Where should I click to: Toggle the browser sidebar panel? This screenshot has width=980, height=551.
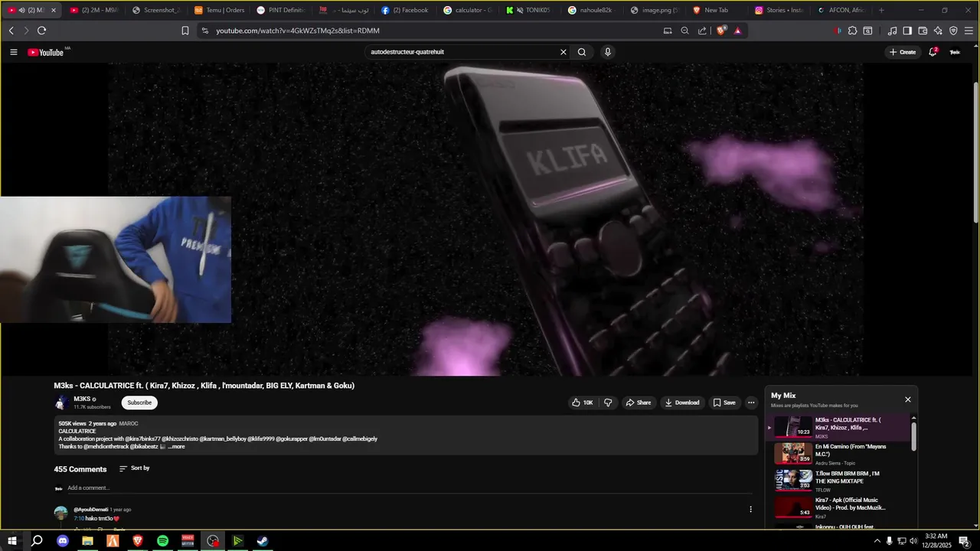[x=907, y=31]
